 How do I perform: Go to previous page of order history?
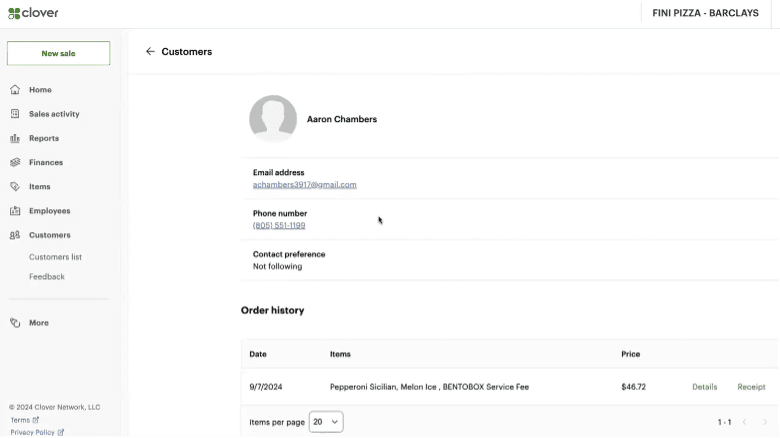pos(744,422)
